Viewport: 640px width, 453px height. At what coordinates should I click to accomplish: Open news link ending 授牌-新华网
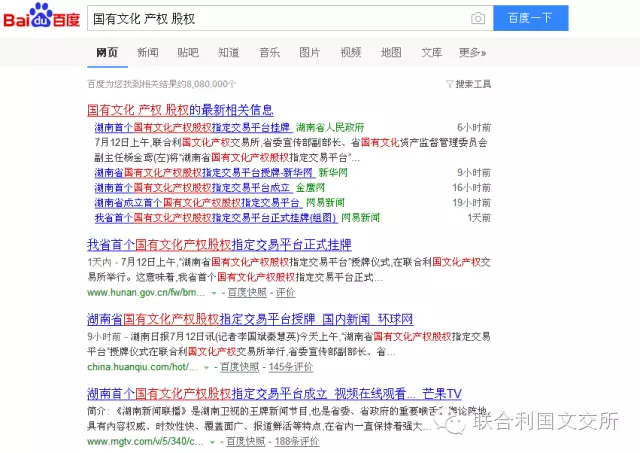point(204,173)
